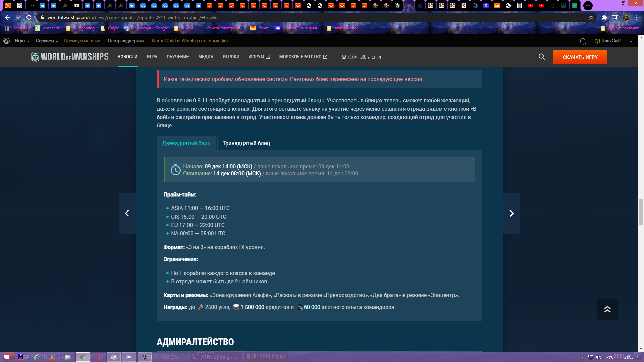644x362 pixels.
Task: Click the page vertical scrollbar thumb
Action: click(x=641, y=212)
